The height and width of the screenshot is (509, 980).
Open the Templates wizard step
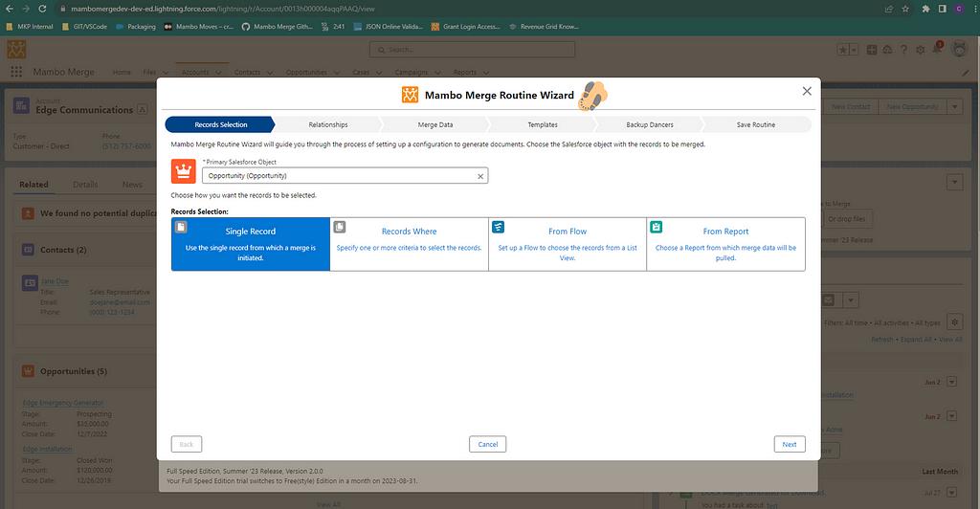(x=542, y=124)
